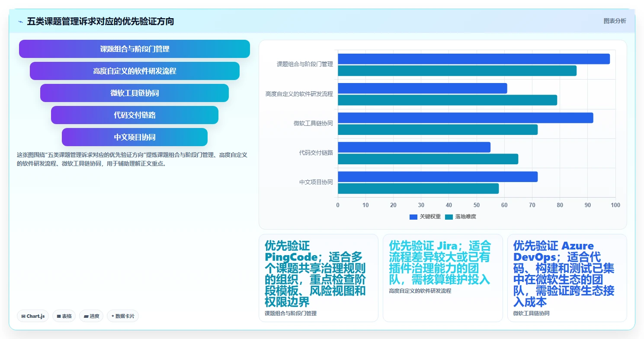Click the x-axis value 50
644x339 pixels.
[477, 205]
